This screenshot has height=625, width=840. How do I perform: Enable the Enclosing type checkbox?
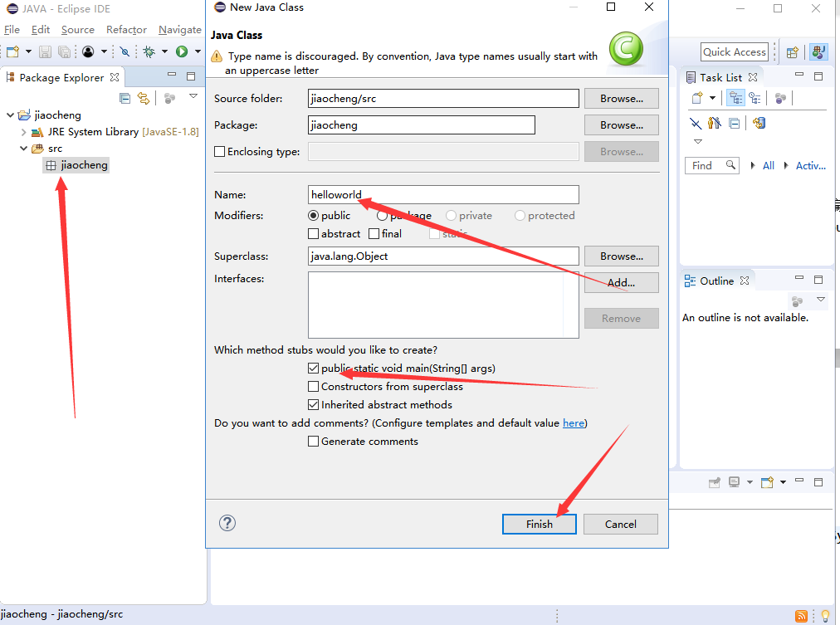219,152
